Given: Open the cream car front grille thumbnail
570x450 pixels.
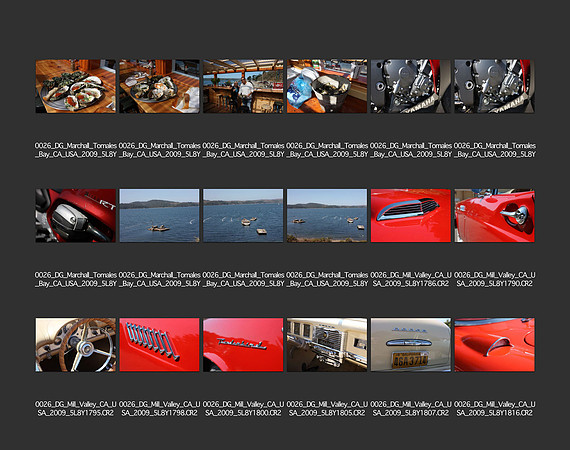Looking at the screenshot, I should point(327,345).
